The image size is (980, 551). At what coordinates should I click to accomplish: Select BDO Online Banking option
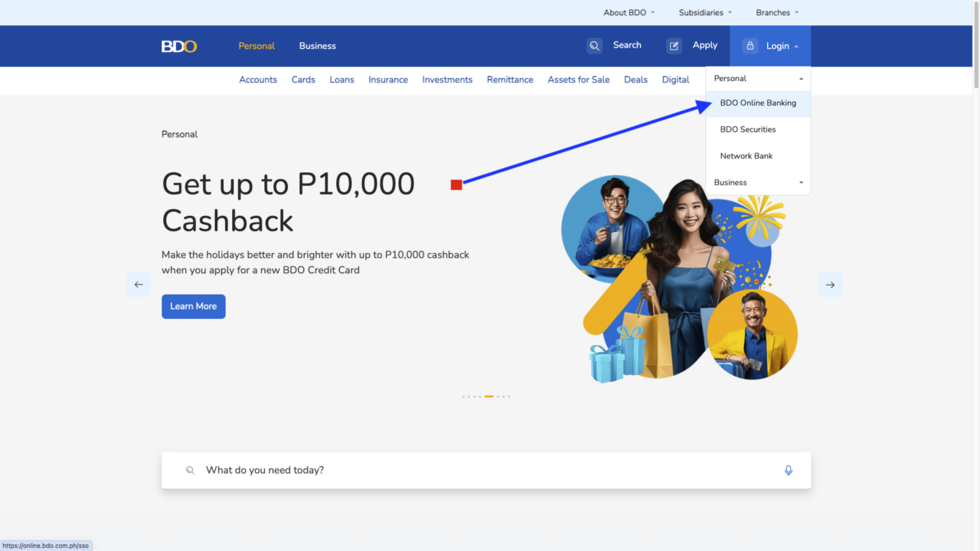tap(758, 103)
